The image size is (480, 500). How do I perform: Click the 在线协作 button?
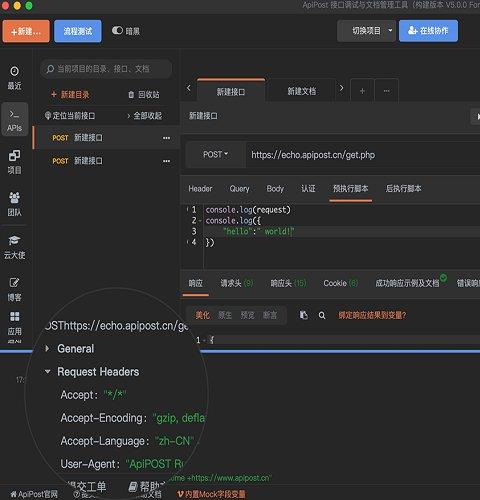click(428, 31)
